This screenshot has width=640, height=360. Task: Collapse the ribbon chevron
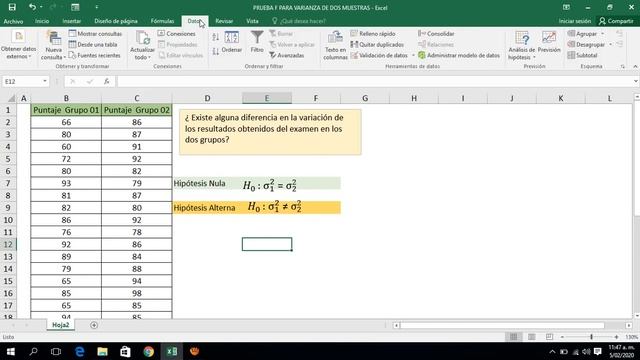point(635,66)
